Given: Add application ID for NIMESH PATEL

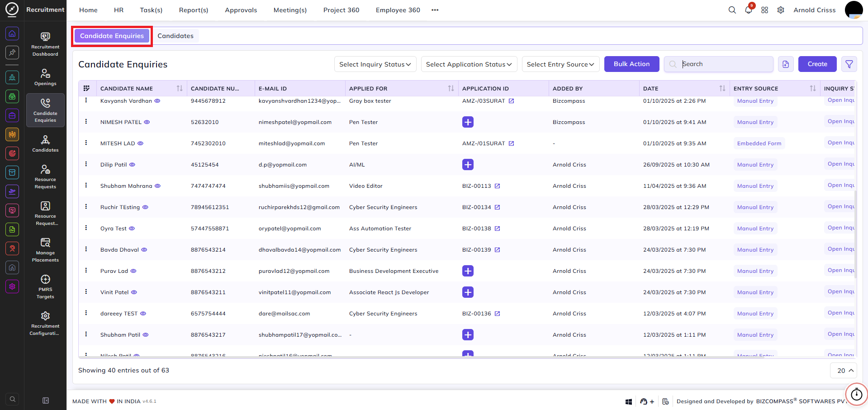Looking at the screenshot, I should (x=468, y=122).
